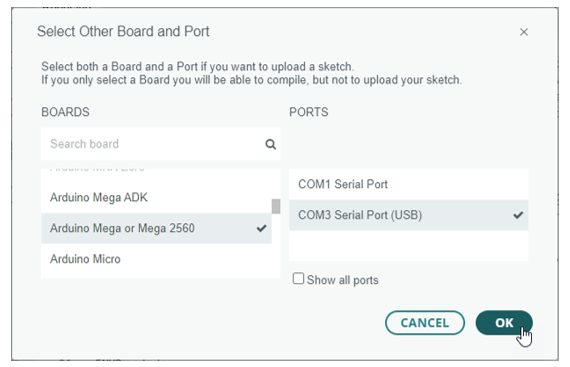Confirm selection with the OK button
570x367 pixels.
point(504,323)
